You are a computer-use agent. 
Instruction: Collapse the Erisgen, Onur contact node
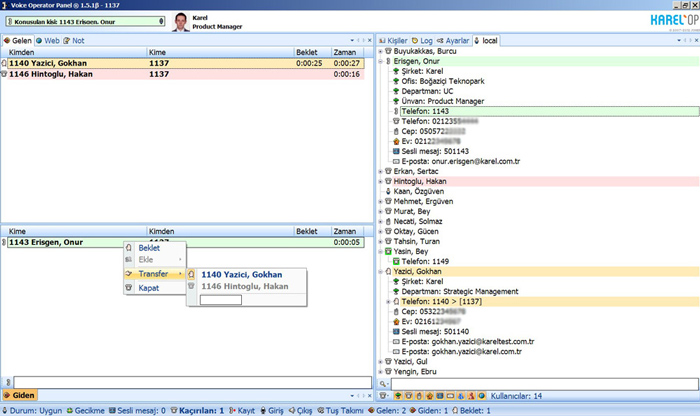(380, 61)
